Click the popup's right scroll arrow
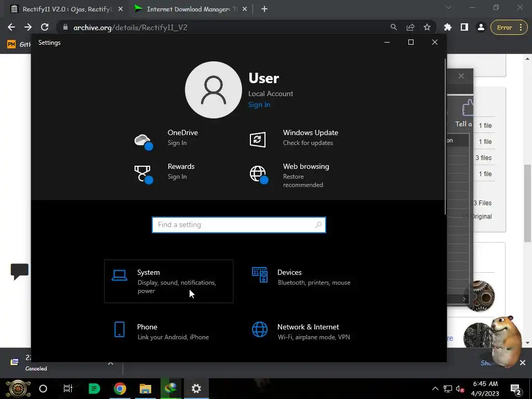532x399 pixels. 464,299
